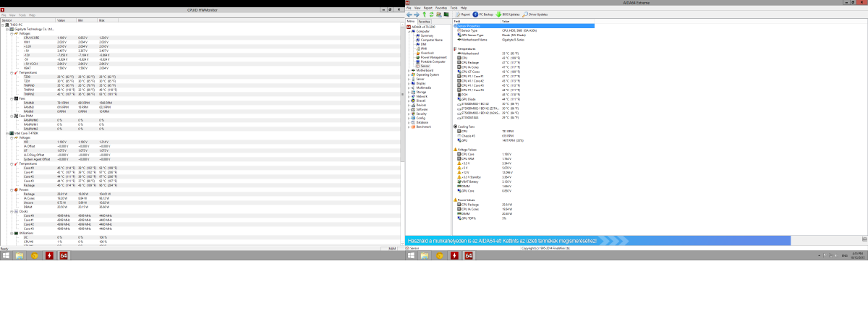Open the HWMonitor View menu

tap(12, 14)
